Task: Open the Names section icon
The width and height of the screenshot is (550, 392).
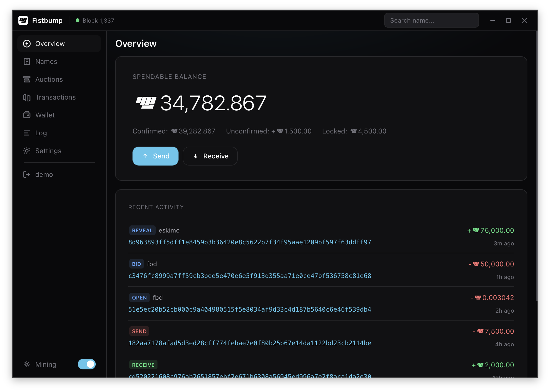Action: point(27,61)
